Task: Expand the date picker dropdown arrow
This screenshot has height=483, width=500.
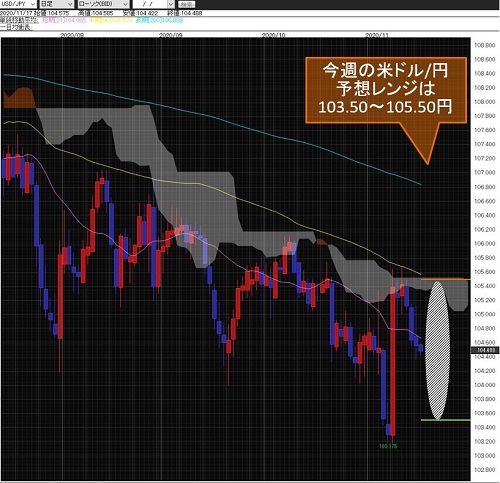Action: click(171, 4)
